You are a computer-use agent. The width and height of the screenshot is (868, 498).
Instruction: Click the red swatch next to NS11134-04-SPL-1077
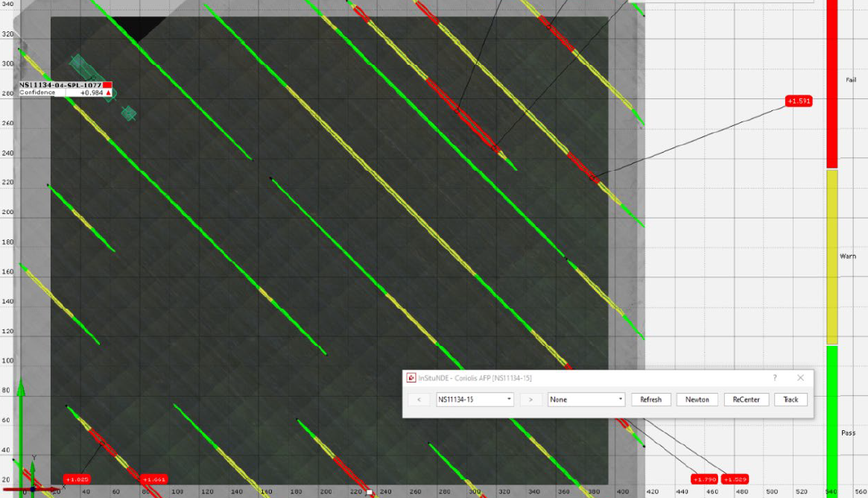(x=108, y=85)
